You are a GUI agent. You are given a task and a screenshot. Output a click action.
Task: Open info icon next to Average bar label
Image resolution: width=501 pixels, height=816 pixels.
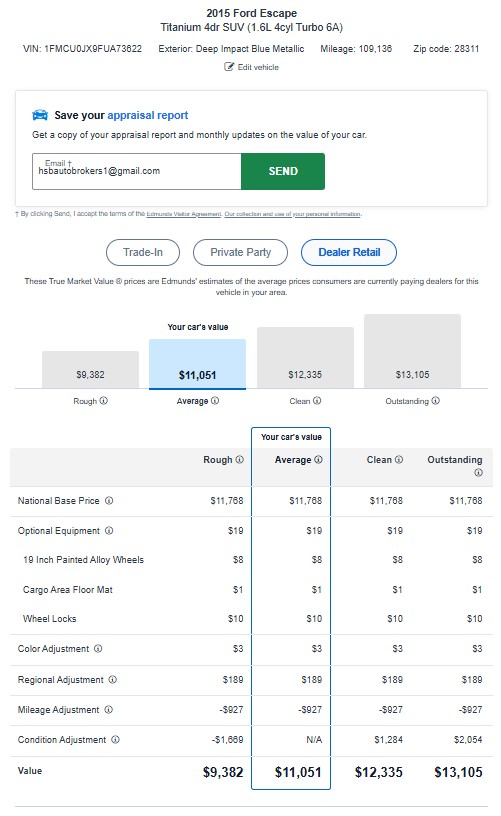pos(215,401)
